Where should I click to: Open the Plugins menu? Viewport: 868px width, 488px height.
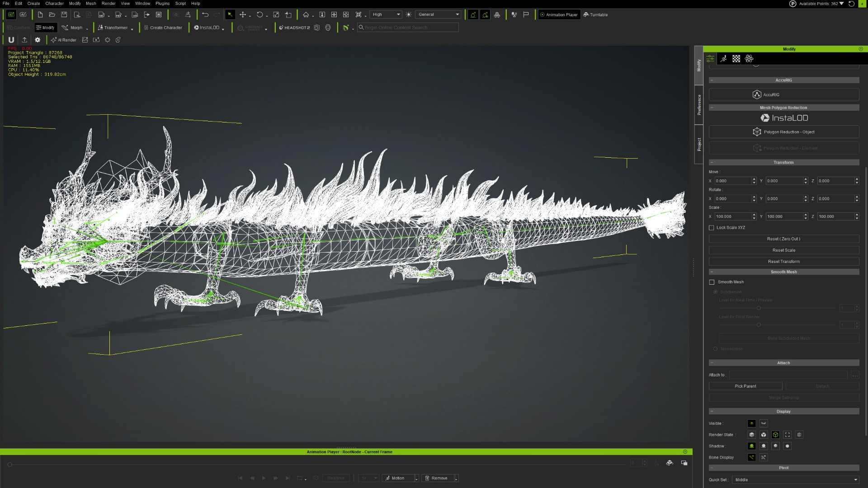(162, 3)
